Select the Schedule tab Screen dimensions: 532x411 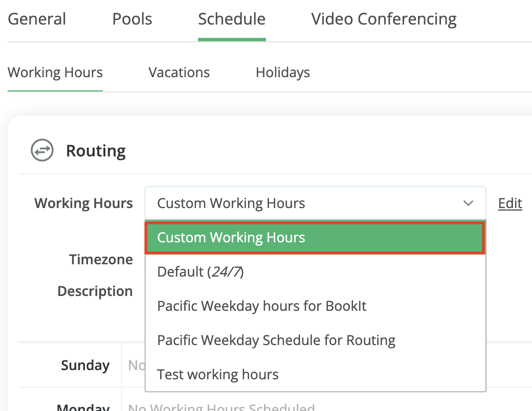click(232, 19)
